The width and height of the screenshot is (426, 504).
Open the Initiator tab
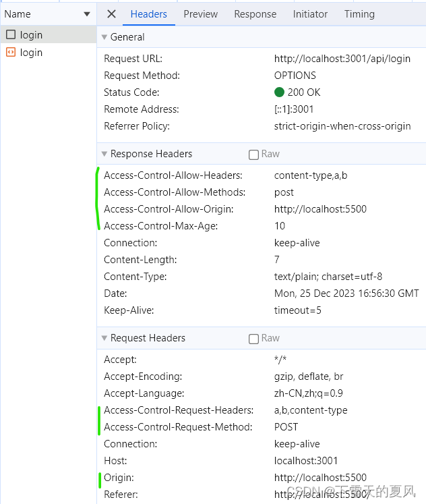click(310, 14)
